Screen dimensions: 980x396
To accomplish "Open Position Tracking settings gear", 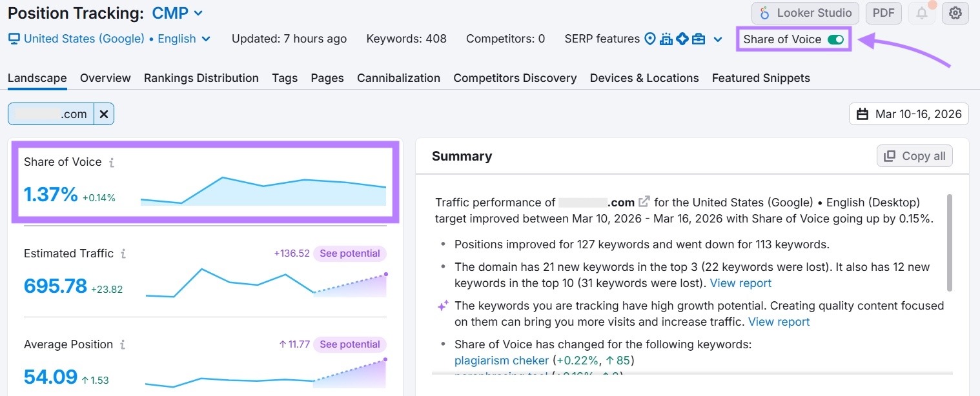I will (955, 13).
